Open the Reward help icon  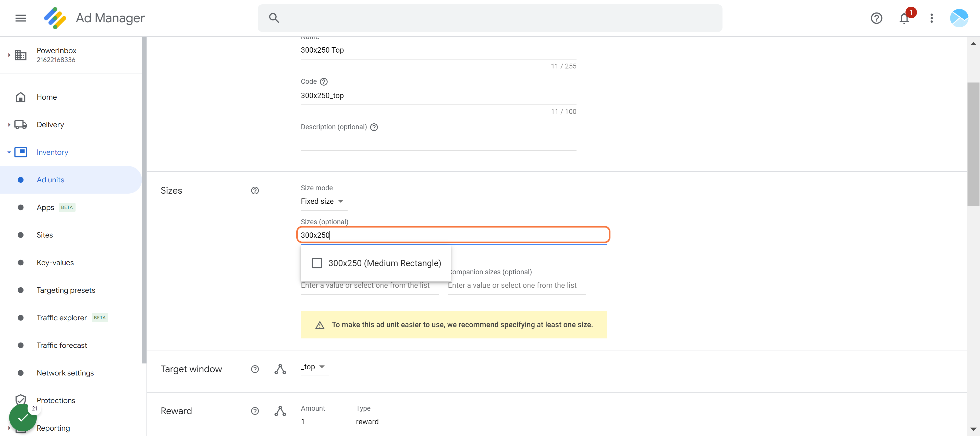tap(255, 411)
